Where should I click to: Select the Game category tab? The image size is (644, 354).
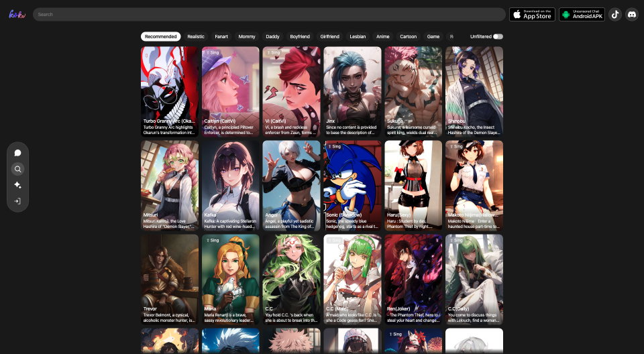tap(433, 37)
